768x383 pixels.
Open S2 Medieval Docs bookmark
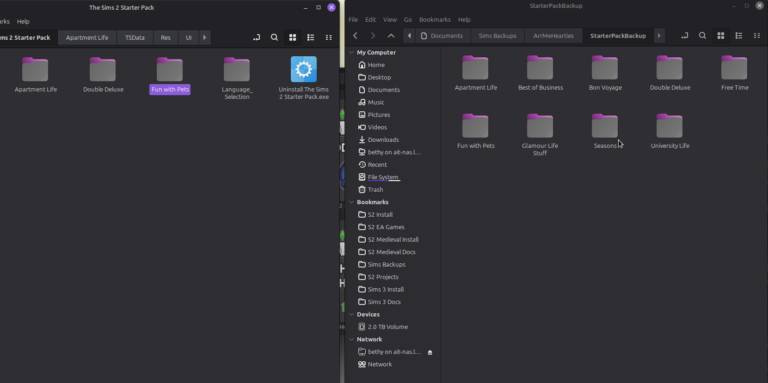point(391,252)
